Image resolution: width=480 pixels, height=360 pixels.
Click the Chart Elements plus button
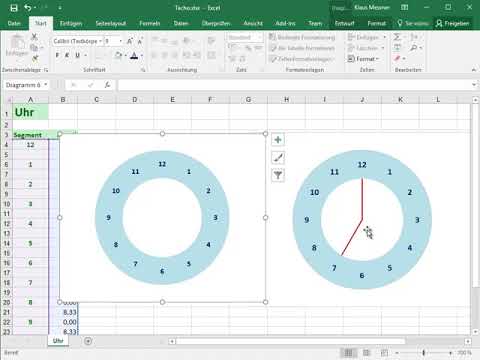278,140
